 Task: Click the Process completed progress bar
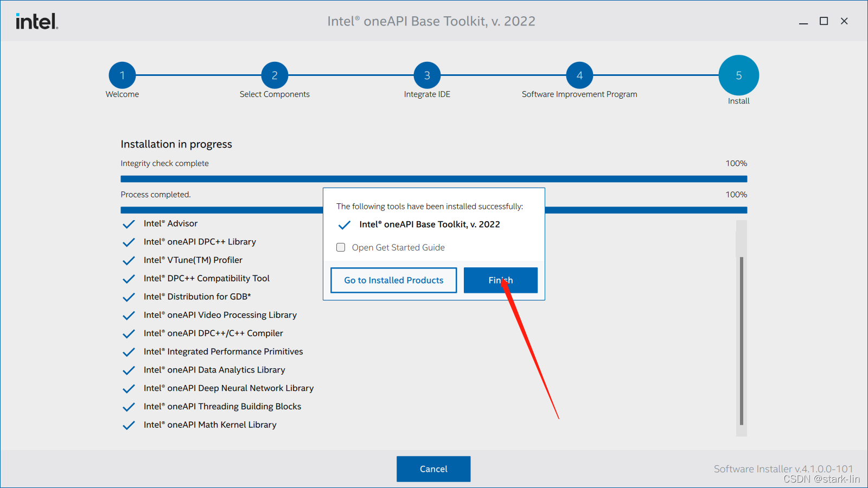tap(217, 210)
